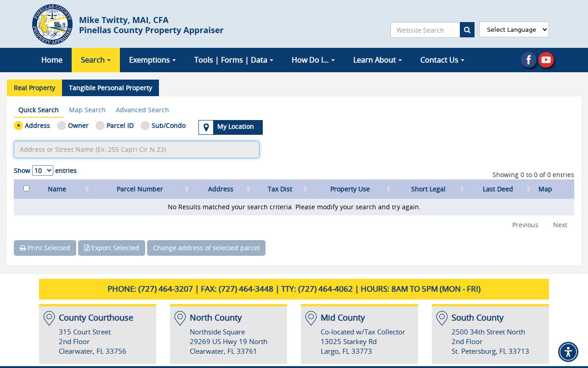
Task: Go to the Next results page
Action: point(560,225)
